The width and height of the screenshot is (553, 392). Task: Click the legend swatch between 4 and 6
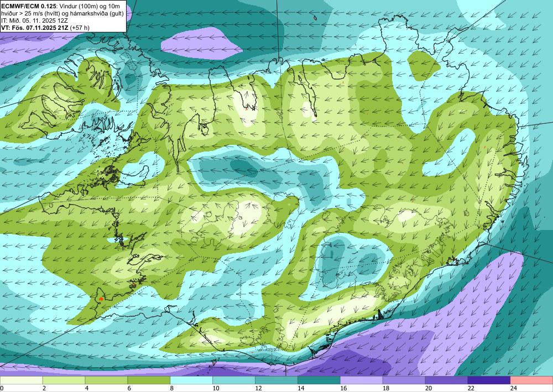point(106,380)
